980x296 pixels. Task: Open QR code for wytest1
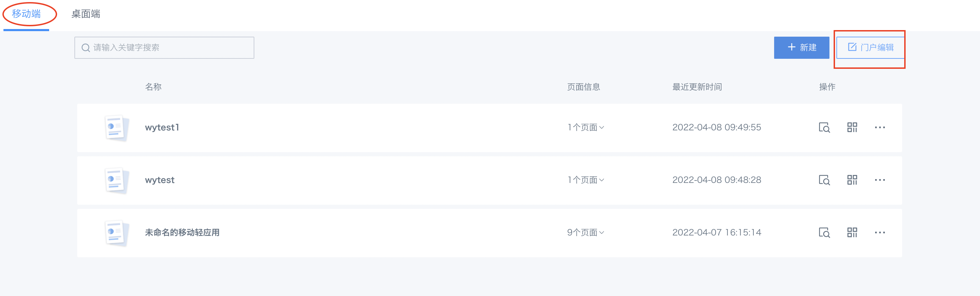pyautogui.click(x=852, y=128)
